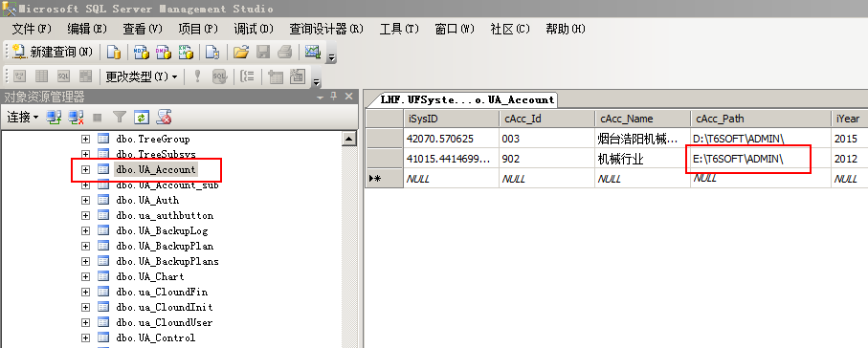The width and height of the screenshot is (868, 348).
Task: Click the add group by icon
Action: coord(248,76)
